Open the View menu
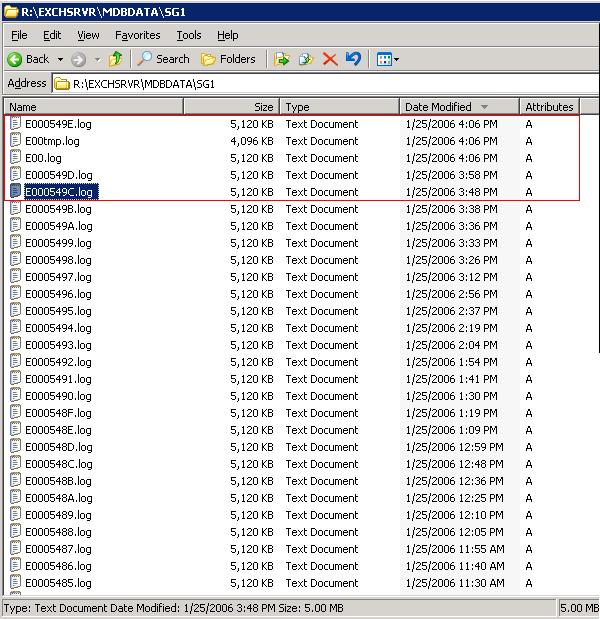The width and height of the screenshot is (600, 619). tap(88, 36)
